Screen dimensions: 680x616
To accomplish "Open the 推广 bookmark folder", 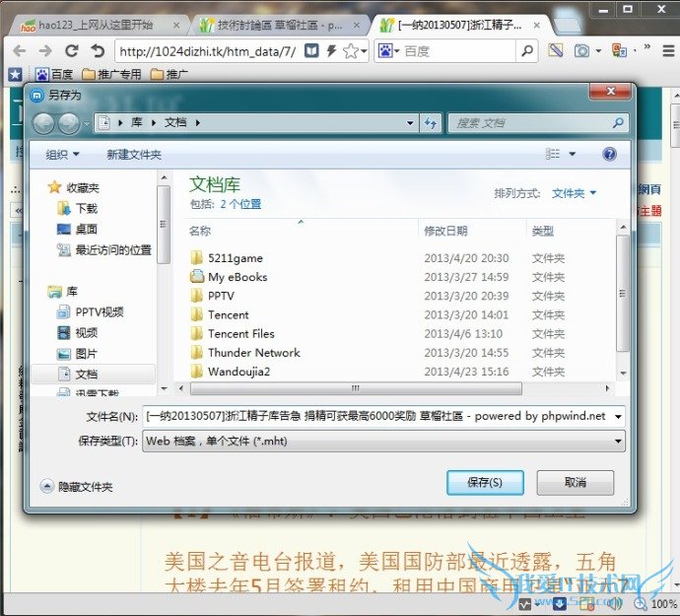I will (170, 75).
